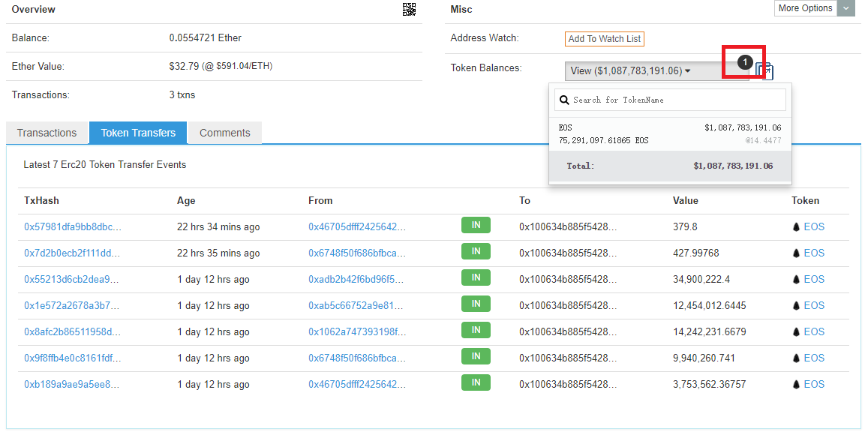Click the value 34,900,222.4
The image size is (868, 441).
[x=701, y=280]
